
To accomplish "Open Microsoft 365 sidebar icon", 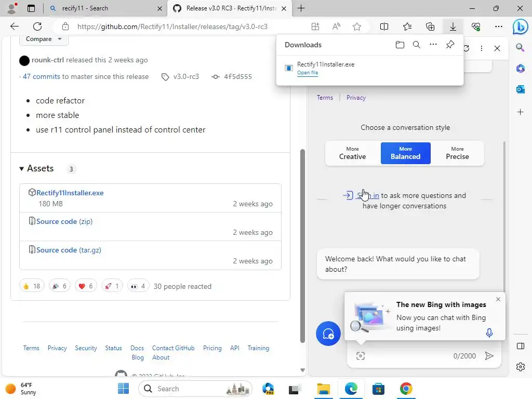I will point(520,68).
